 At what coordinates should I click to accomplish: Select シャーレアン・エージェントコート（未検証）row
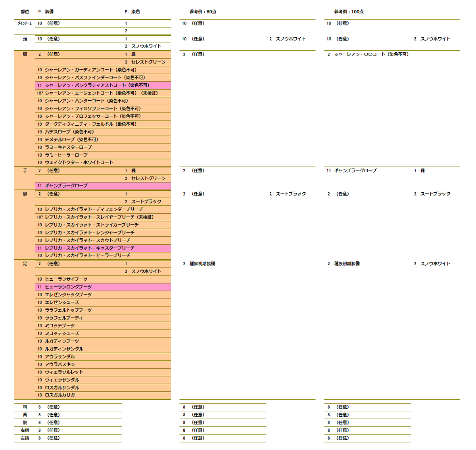tap(103, 93)
